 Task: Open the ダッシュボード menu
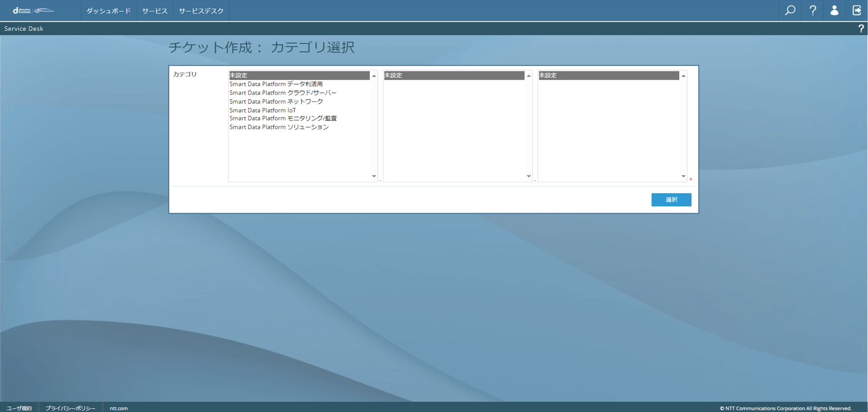(108, 11)
